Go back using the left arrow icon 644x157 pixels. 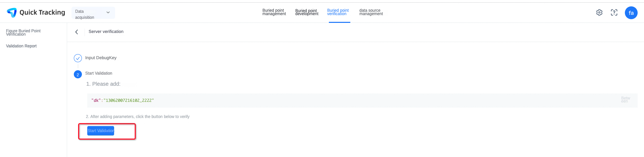(x=77, y=32)
